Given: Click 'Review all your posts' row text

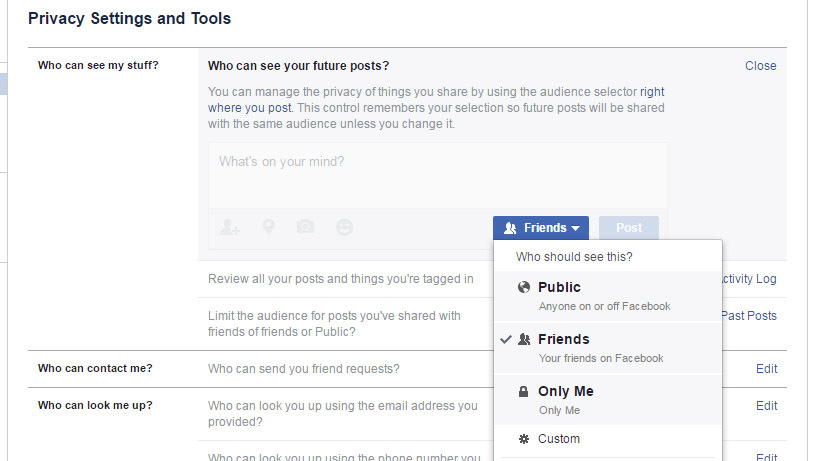Looking at the screenshot, I should pyautogui.click(x=341, y=279).
